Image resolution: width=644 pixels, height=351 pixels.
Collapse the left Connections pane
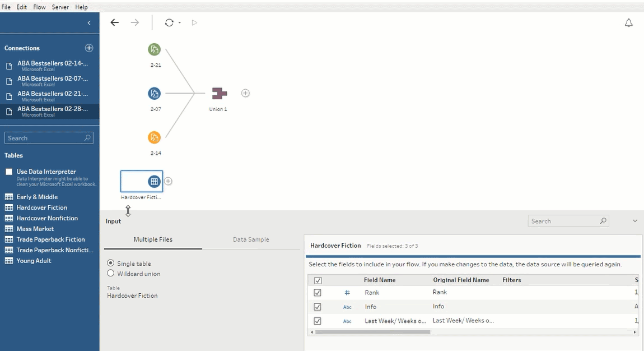(89, 23)
